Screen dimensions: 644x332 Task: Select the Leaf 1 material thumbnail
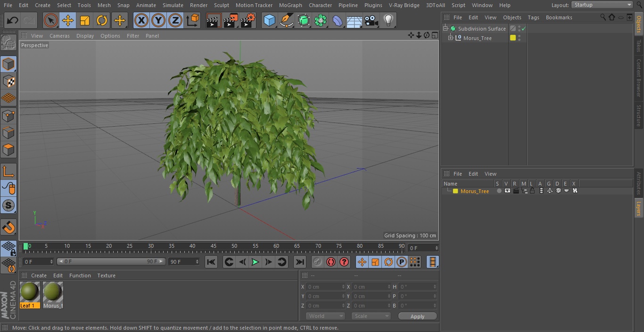click(x=30, y=295)
